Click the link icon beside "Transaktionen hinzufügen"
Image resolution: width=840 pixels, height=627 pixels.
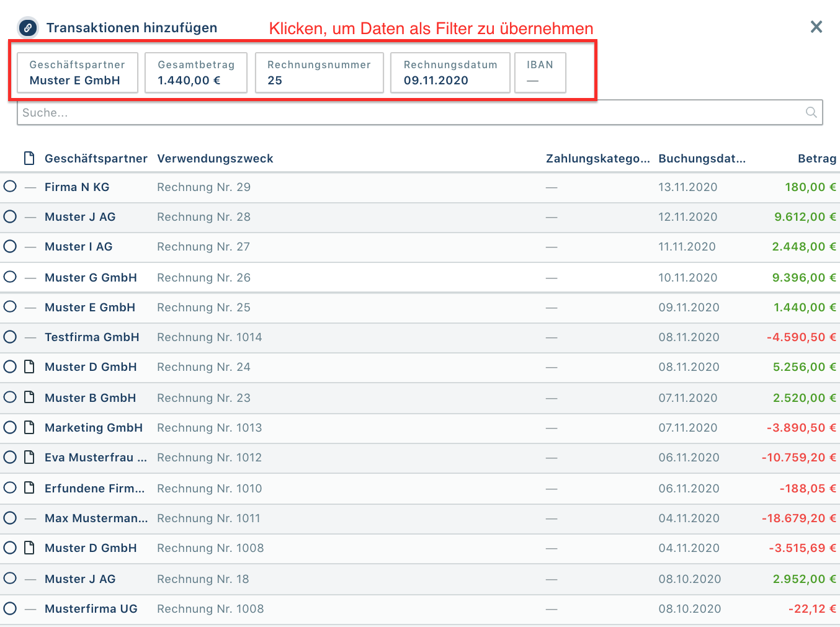[27, 27]
